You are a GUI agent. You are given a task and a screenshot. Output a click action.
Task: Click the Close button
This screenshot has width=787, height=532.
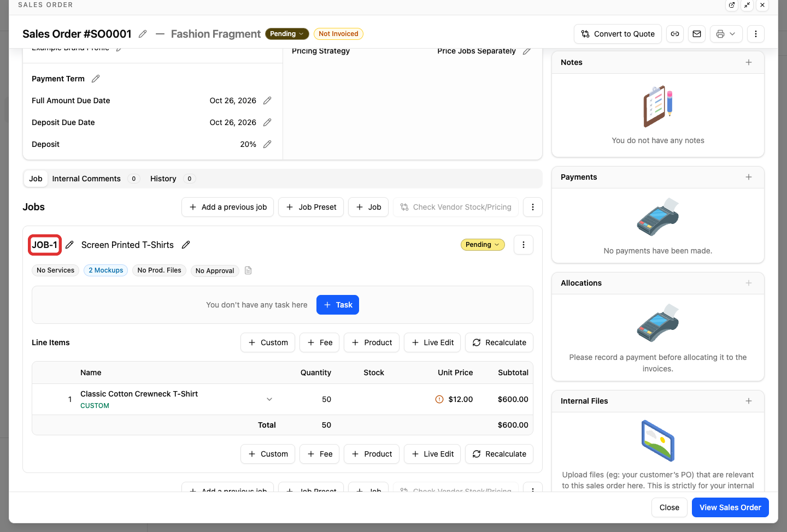pyautogui.click(x=669, y=507)
